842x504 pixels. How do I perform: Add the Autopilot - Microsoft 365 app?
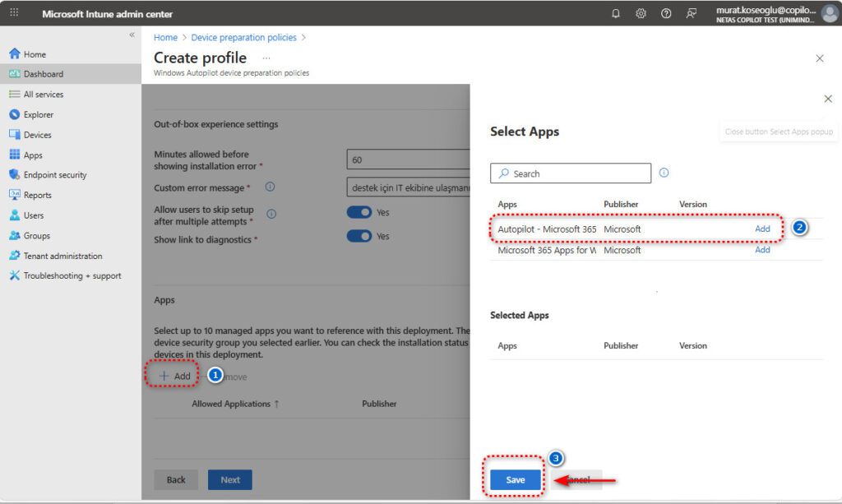(762, 229)
